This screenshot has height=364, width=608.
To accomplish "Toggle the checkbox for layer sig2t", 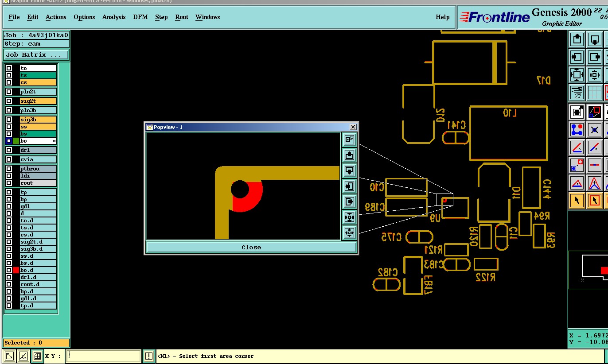I will [x=9, y=101].
